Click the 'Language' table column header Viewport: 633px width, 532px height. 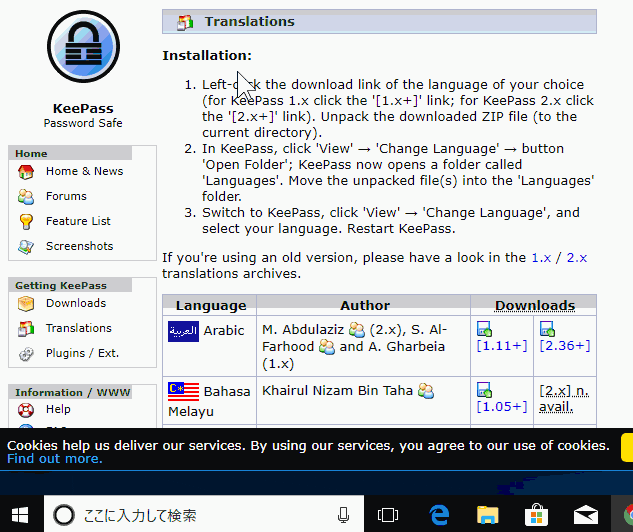point(211,306)
